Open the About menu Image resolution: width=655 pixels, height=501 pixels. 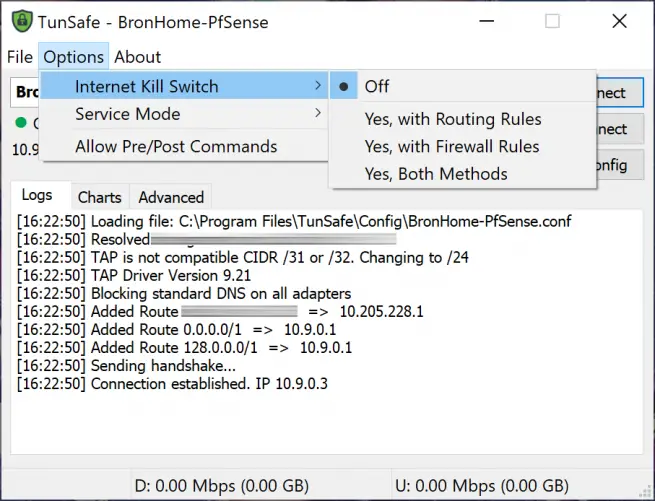click(137, 57)
